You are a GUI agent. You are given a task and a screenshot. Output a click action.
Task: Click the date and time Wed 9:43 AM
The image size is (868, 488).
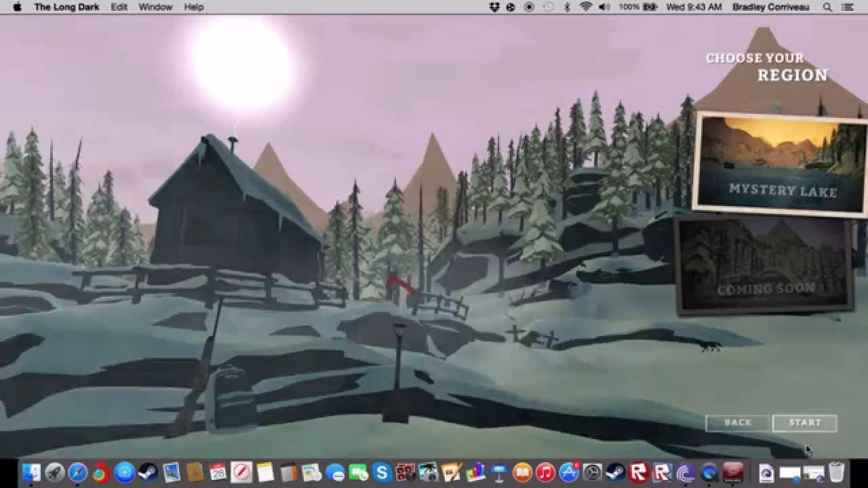tap(694, 7)
